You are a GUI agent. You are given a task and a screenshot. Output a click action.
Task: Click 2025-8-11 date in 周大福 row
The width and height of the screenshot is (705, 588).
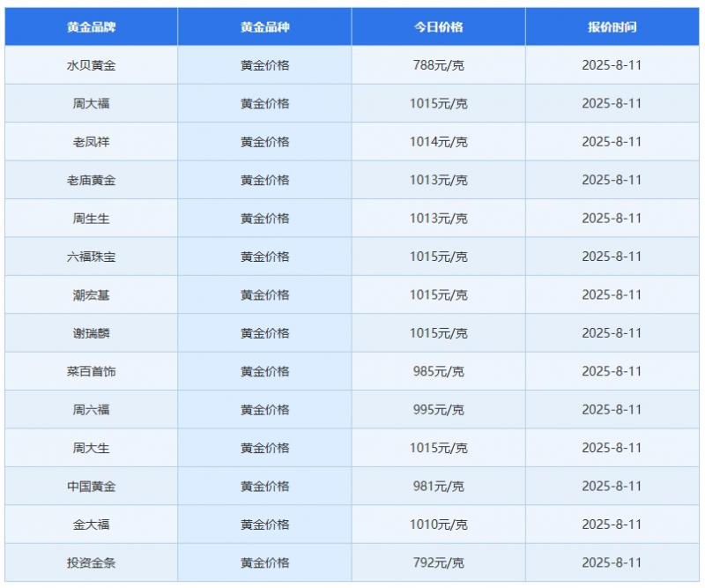[612, 103]
